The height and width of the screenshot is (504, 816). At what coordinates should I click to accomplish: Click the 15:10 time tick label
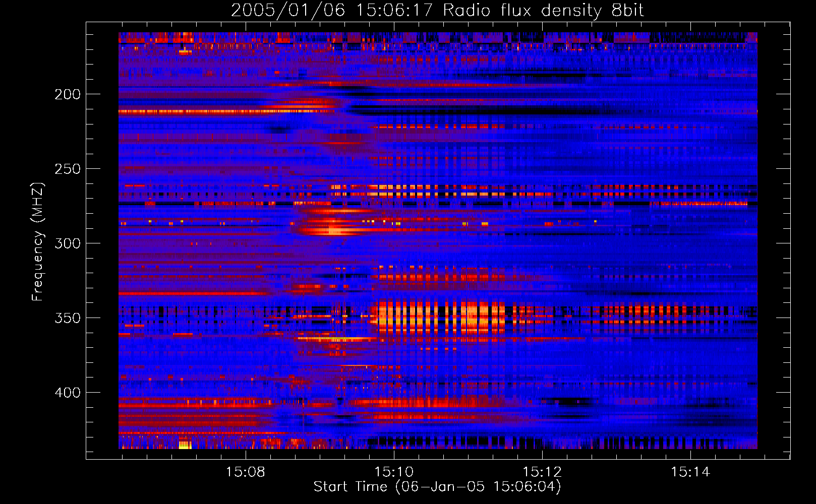click(x=394, y=472)
